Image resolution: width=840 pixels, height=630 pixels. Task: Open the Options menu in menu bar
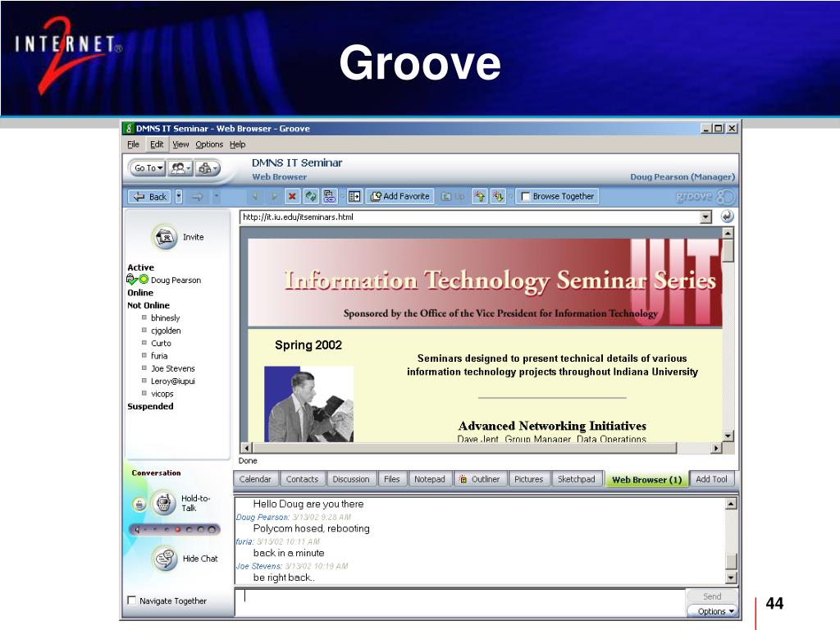(x=209, y=144)
